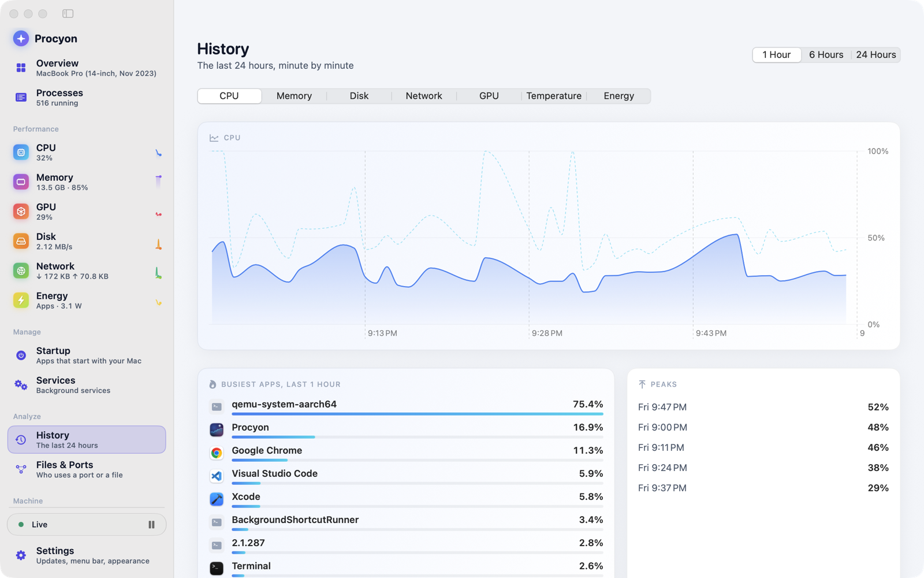Viewport: 924px width, 578px height.
Task: Open History in the sidebar
Action: [x=87, y=440]
